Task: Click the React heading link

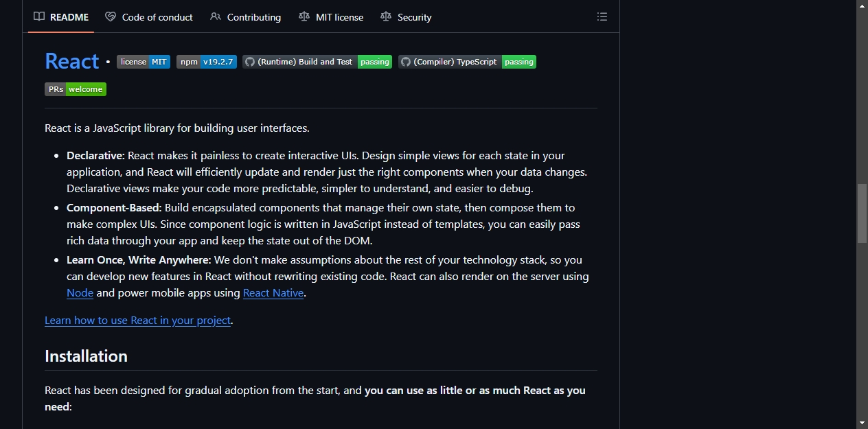Action: (72, 61)
